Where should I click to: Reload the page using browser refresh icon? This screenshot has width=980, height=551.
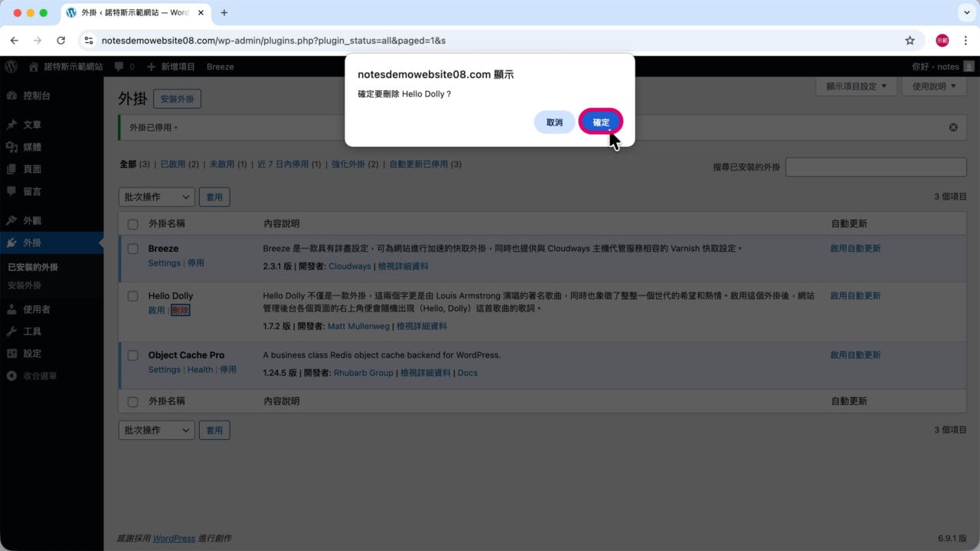pyautogui.click(x=60, y=41)
